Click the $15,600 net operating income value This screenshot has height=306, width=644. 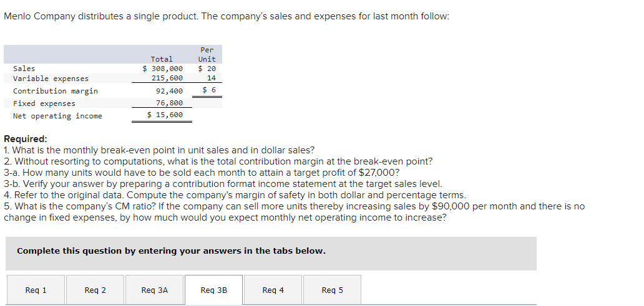coord(165,115)
